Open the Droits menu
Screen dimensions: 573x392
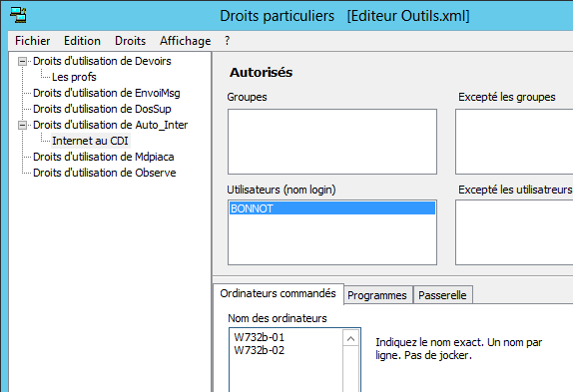(130, 41)
